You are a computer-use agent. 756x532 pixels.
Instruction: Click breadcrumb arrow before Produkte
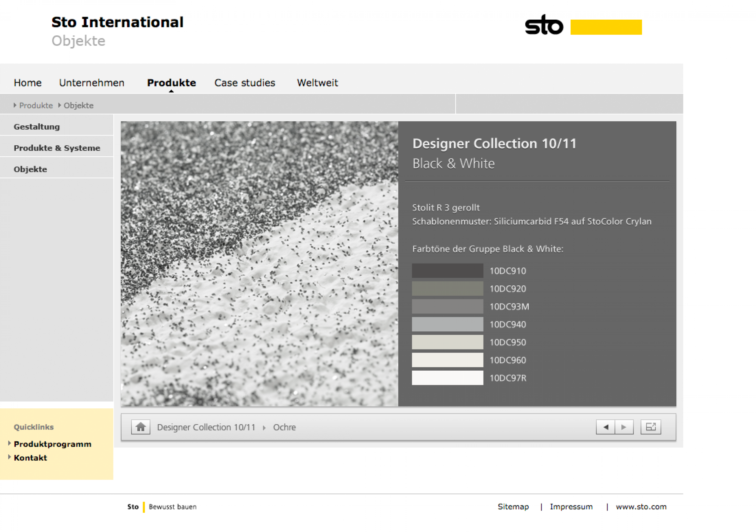coord(15,105)
